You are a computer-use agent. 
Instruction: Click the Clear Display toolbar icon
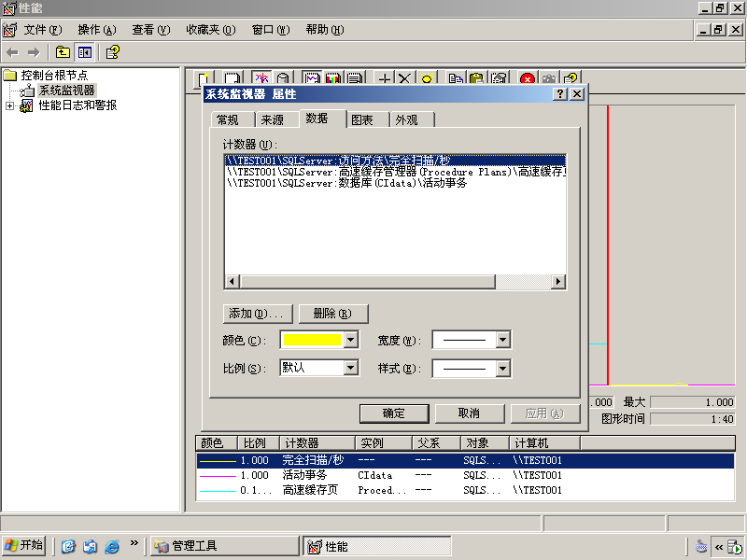(233, 77)
